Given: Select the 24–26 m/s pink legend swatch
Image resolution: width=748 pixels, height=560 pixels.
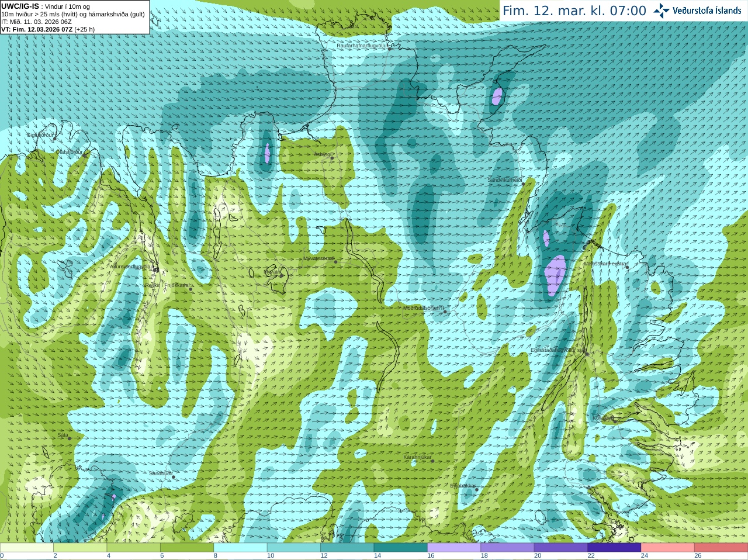Looking at the screenshot, I should (668, 548).
